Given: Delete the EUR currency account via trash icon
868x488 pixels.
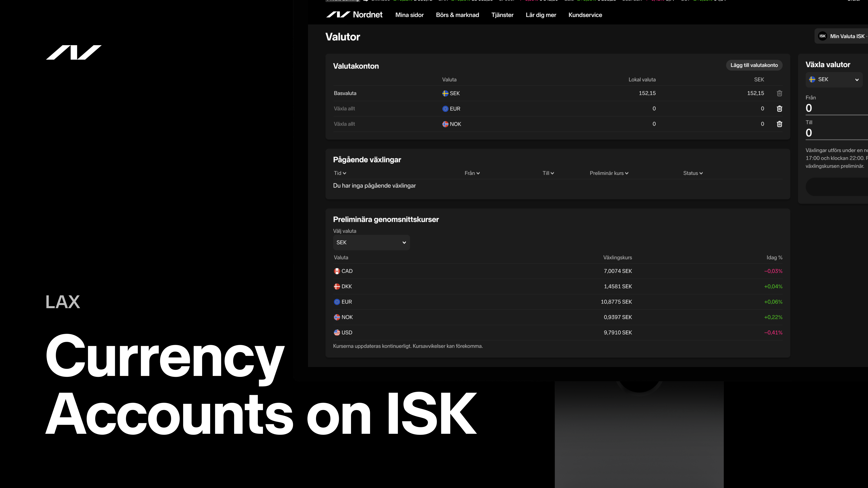Looking at the screenshot, I should pyautogui.click(x=779, y=108).
